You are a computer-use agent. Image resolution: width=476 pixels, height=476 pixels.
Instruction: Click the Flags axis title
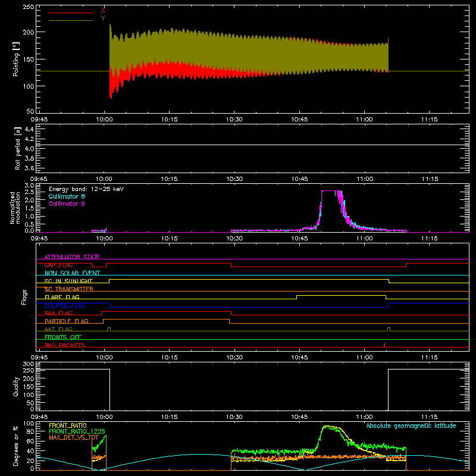pos(24,297)
